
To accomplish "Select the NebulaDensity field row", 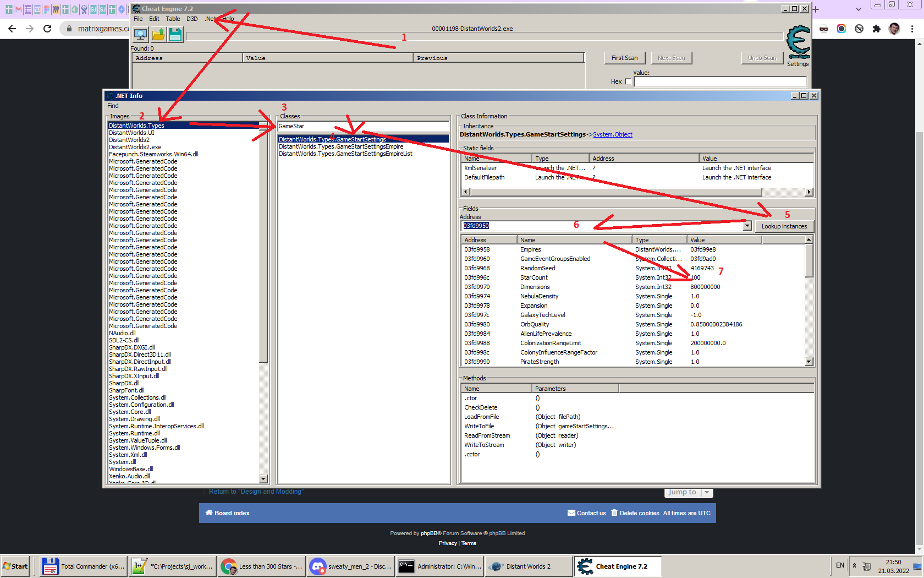I will pyautogui.click(x=632, y=296).
